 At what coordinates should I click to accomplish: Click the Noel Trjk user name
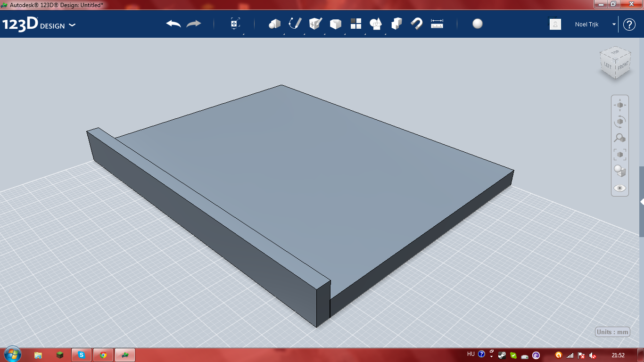click(x=587, y=24)
